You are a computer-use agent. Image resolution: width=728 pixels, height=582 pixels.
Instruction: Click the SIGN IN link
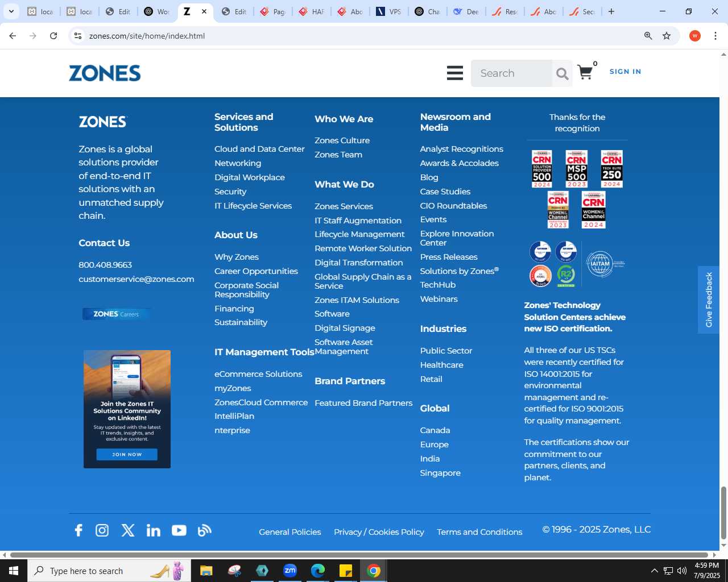pyautogui.click(x=625, y=72)
